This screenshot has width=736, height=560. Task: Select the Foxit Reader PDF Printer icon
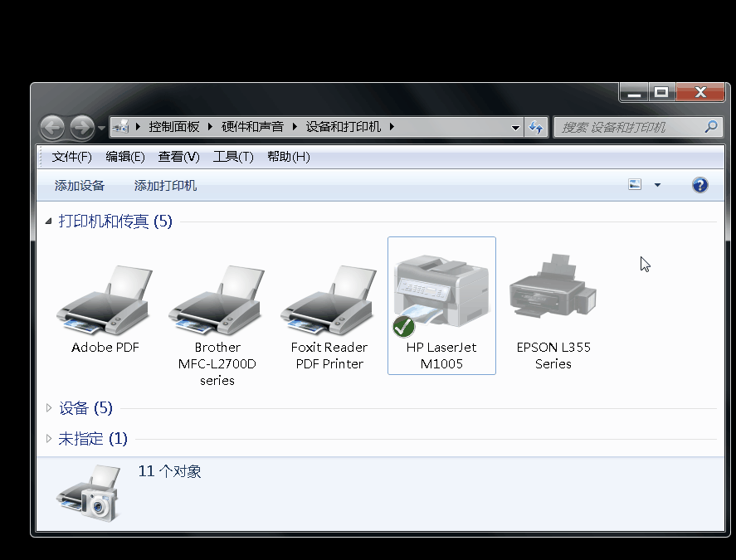coord(329,300)
